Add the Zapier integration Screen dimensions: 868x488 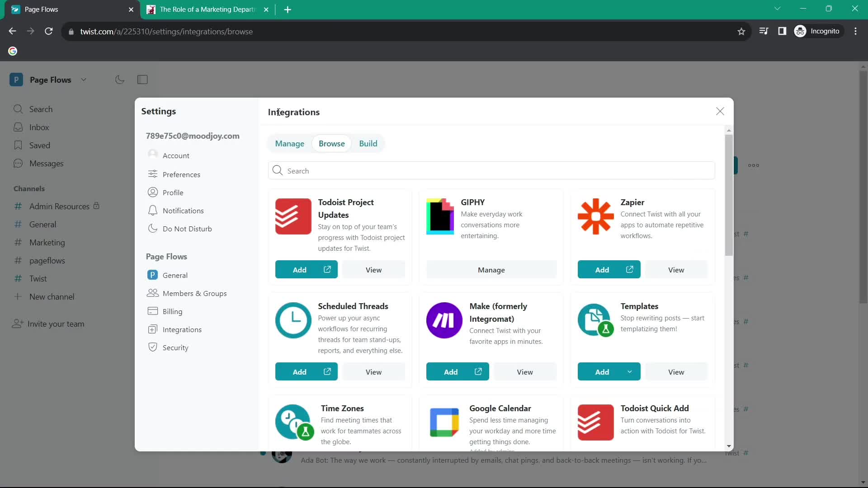pos(609,270)
